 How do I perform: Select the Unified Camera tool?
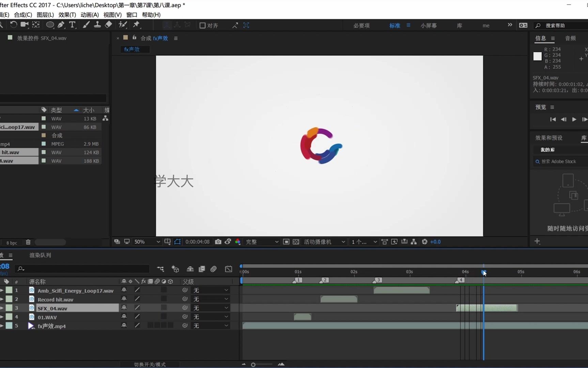tap(24, 25)
